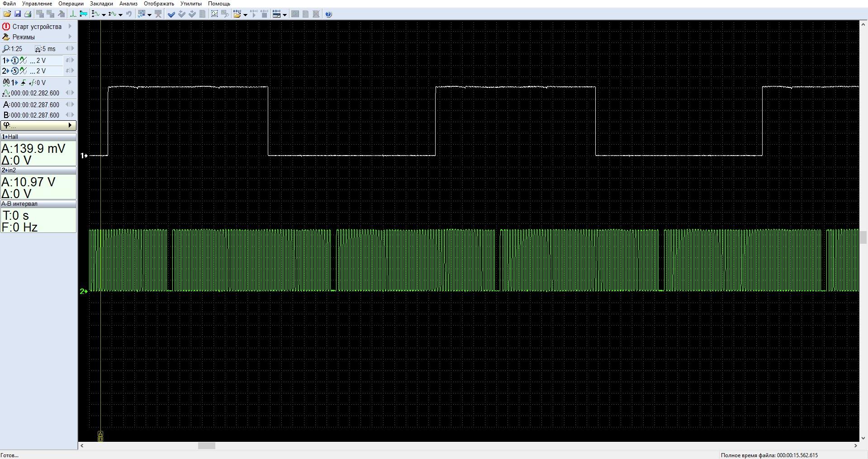
Task: Step the A cursor time stepper arrows
Action: coord(70,104)
